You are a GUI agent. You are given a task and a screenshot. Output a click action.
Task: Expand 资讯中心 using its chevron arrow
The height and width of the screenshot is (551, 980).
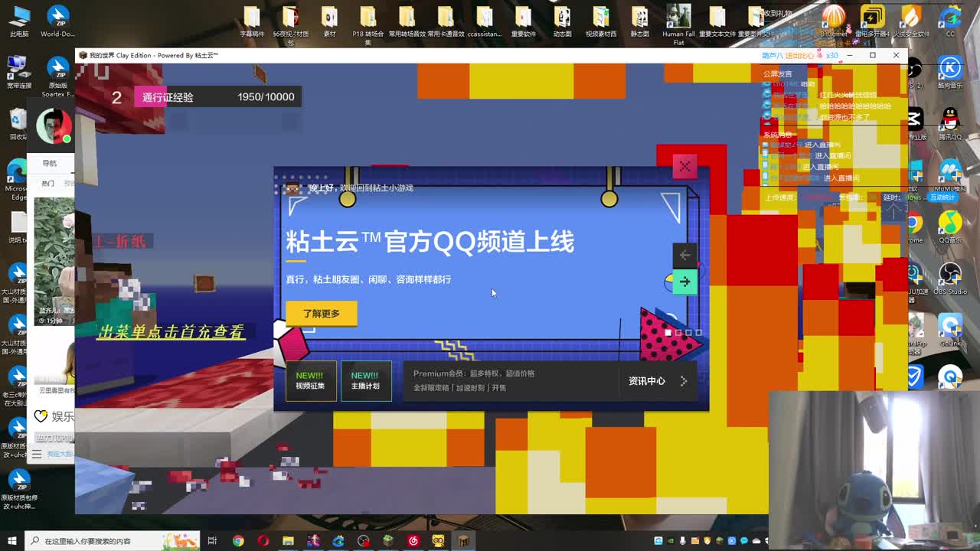684,380
